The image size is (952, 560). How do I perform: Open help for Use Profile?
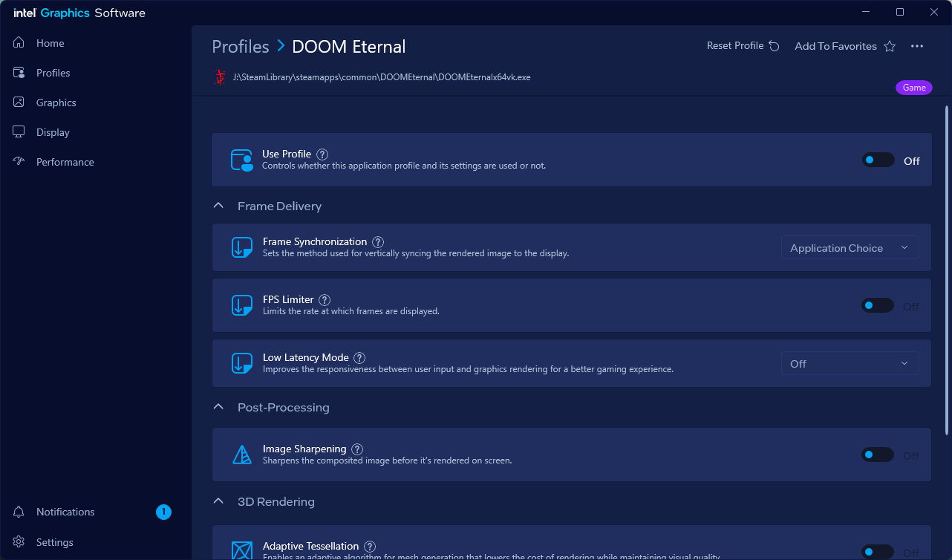(322, 154)
